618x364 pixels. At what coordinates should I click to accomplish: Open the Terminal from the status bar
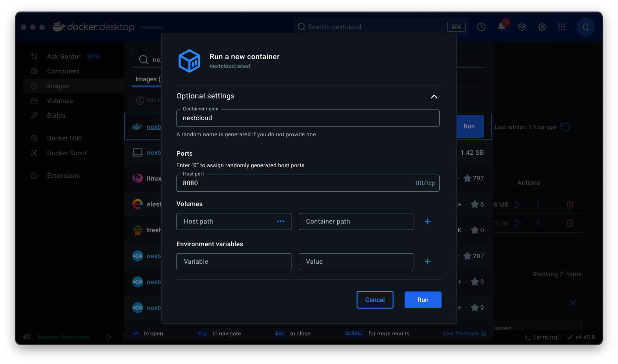pos(541,337)
